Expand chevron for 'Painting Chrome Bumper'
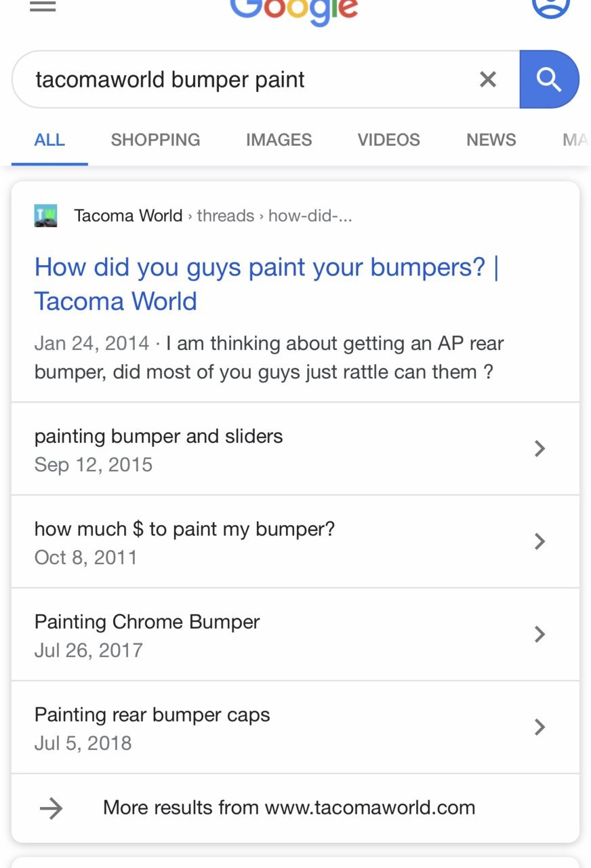Screen dimensions: 591x868 pyautogui.click(x=539, y=634)
